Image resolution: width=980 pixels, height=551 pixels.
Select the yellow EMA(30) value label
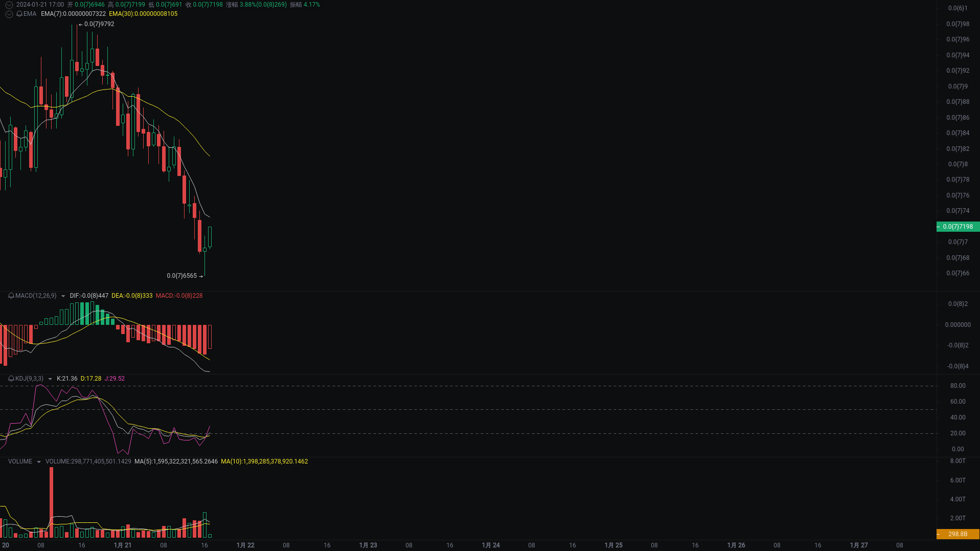[x=143, y=14]
